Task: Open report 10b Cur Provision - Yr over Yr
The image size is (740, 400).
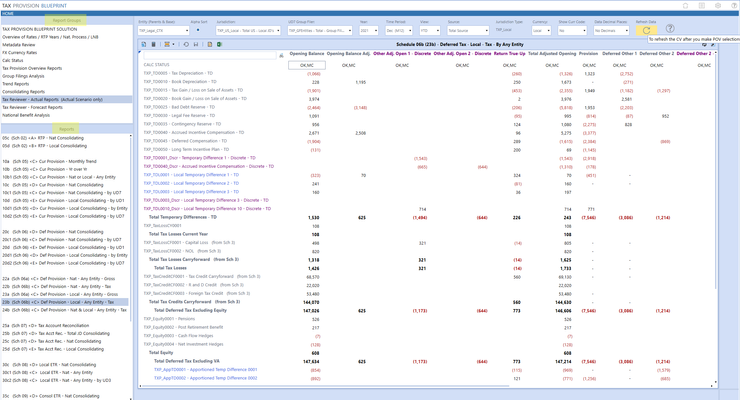Action: point(45,169)
